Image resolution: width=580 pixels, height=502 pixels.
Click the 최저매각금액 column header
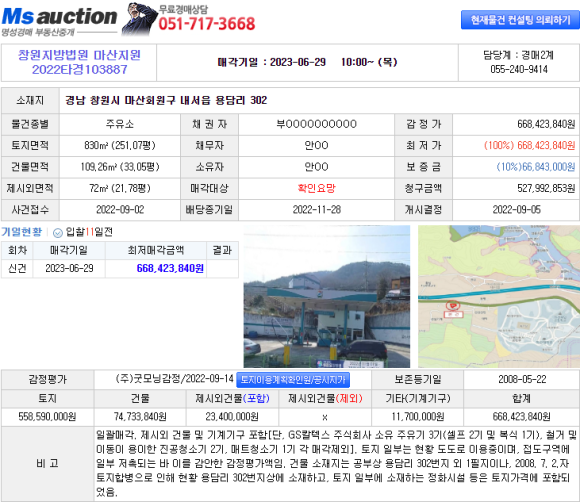[156, 250]
